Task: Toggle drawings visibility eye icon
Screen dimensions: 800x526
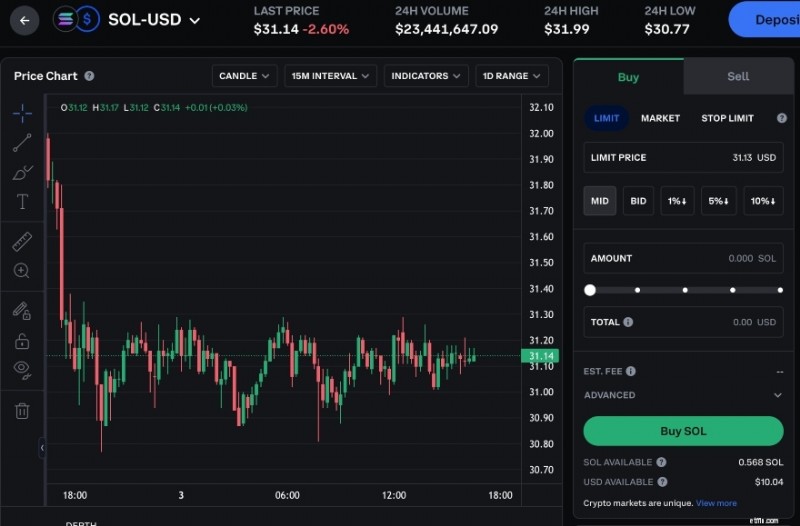Action: (x=22, y=369)
